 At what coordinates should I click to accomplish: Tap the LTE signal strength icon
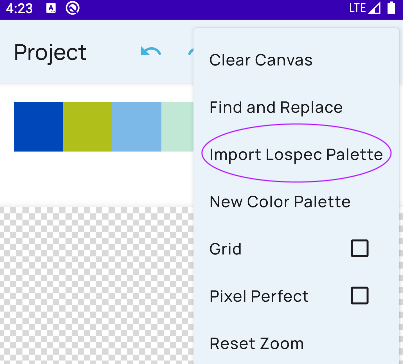[365, 8]
